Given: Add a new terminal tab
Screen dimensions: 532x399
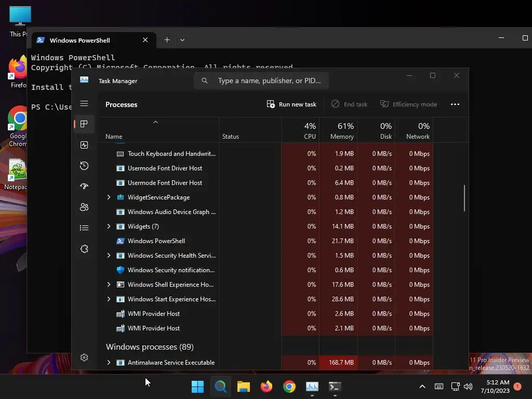Looking at the screenshot, I should [167, 39].
